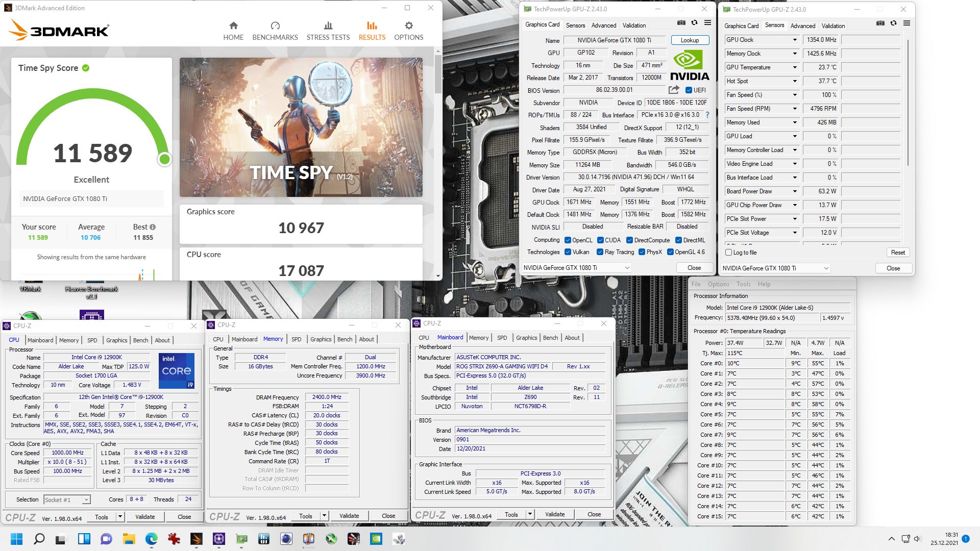Open the Bench tab in the CPU-Z Memory window

coord(345,339)
